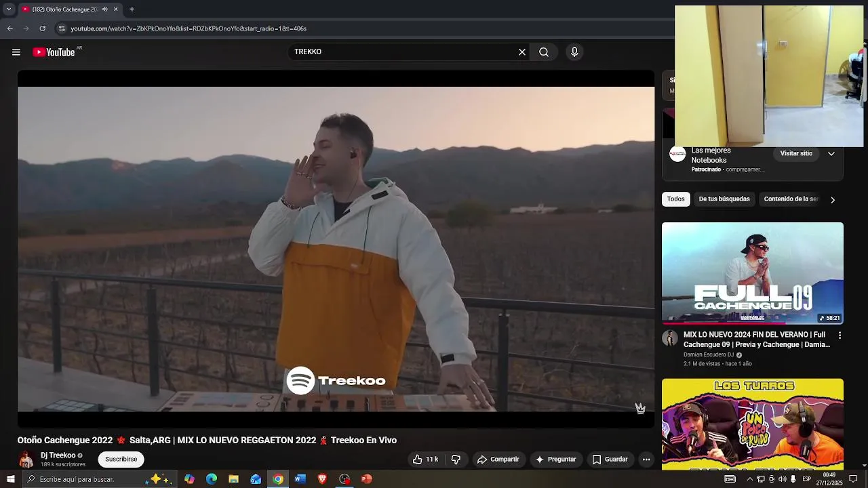Open the tab search dropdown arrow

pyautogui.click(x=9, y=9)
